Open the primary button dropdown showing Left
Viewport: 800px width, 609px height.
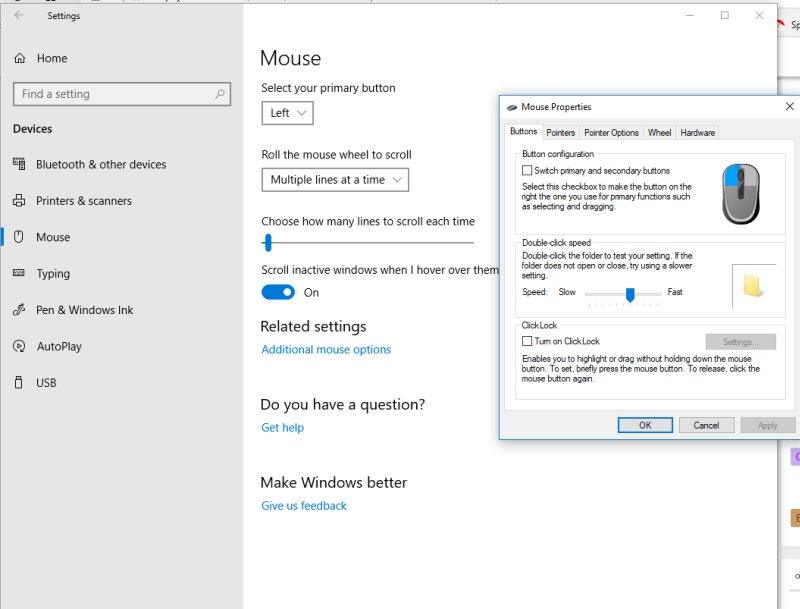tap(288, 113)
